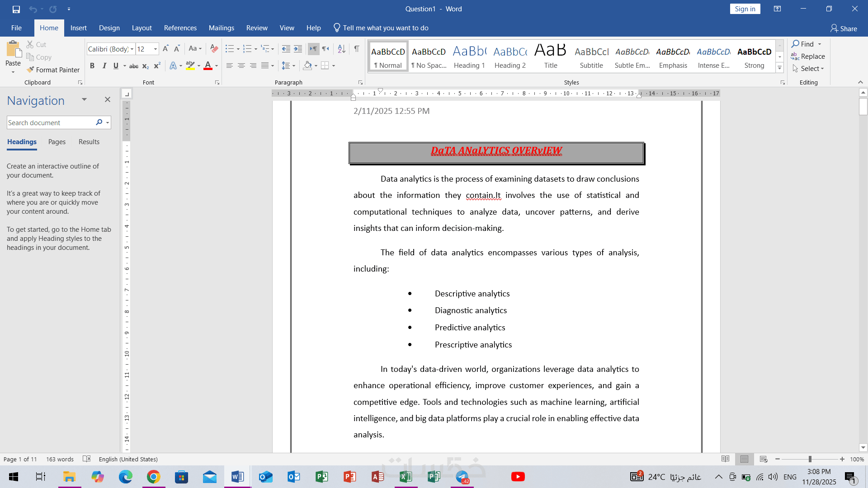Switch to Pages tab in Navigation
Screen dimensions: 868x488
pyautogui.click(x=57, y=142)
